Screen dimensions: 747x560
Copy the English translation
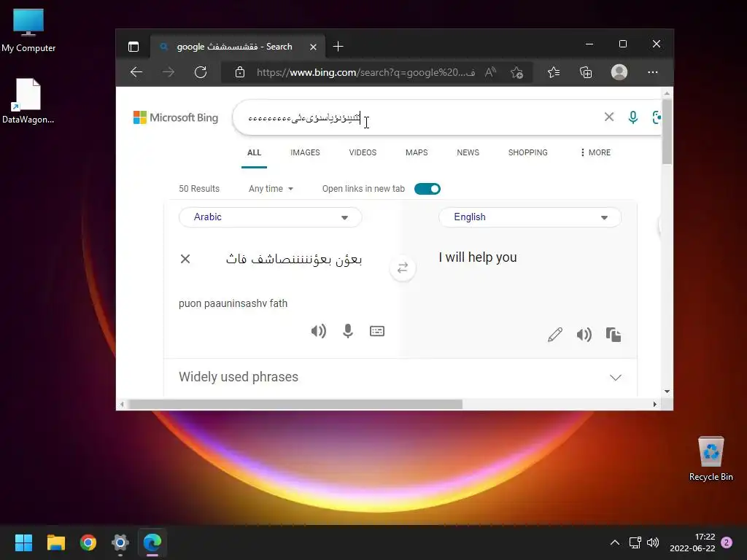click(x=613, y=335)
